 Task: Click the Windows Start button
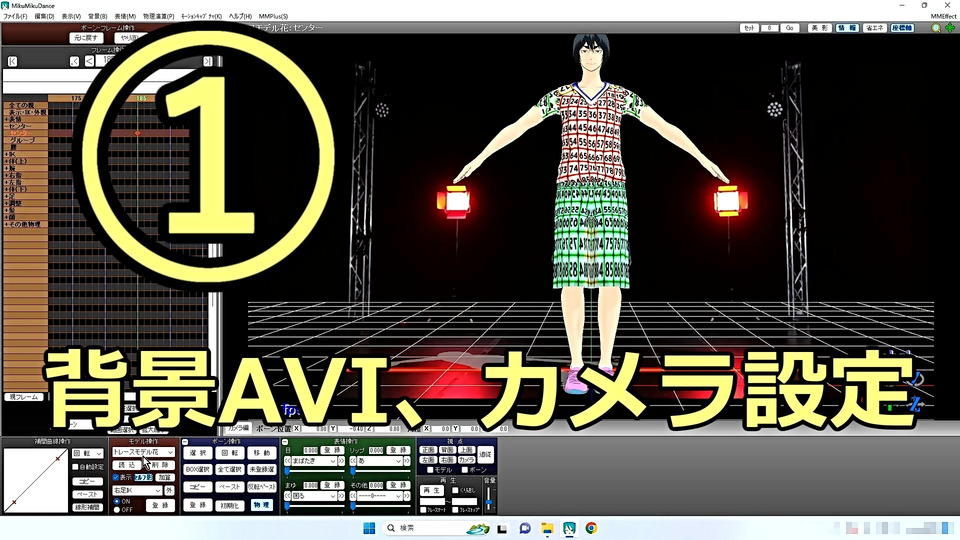369,528
